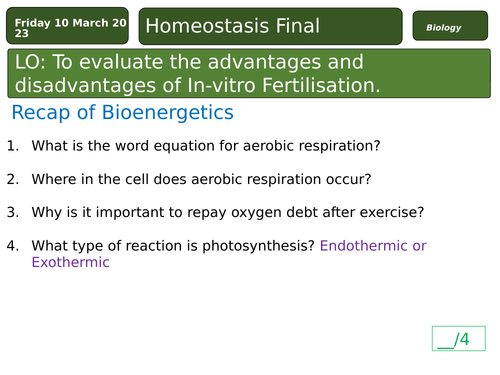
Task: Click the Biology subject label
Action: 450,26
